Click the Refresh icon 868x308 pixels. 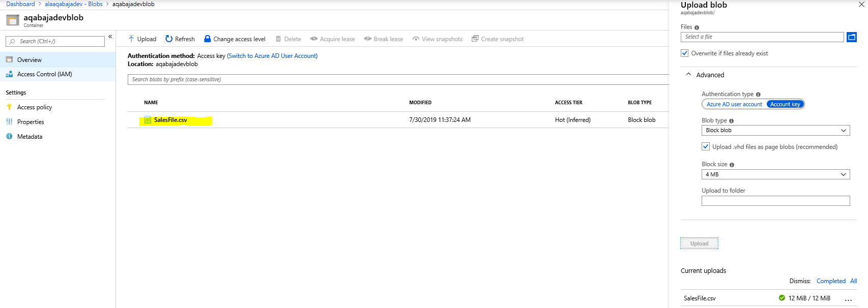(x=169, y=39)
